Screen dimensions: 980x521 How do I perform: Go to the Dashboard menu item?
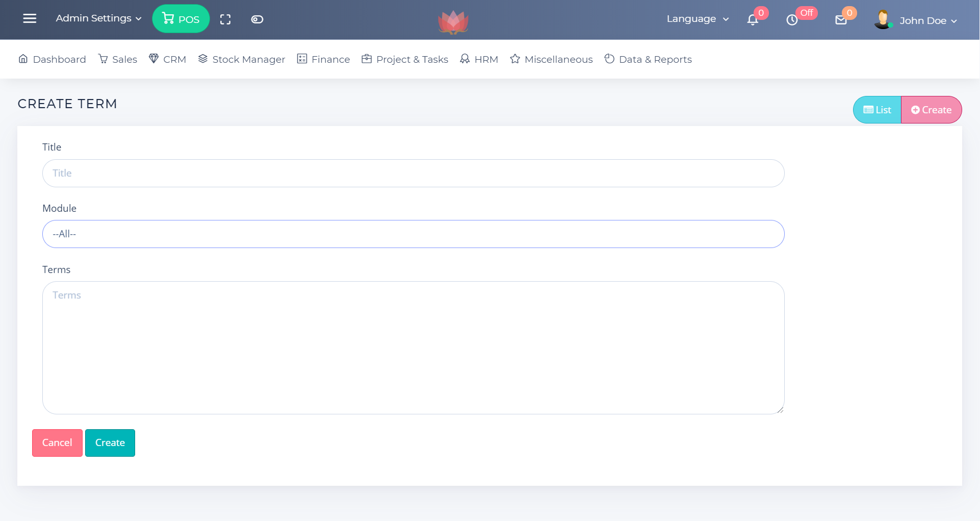pos(52,59)
